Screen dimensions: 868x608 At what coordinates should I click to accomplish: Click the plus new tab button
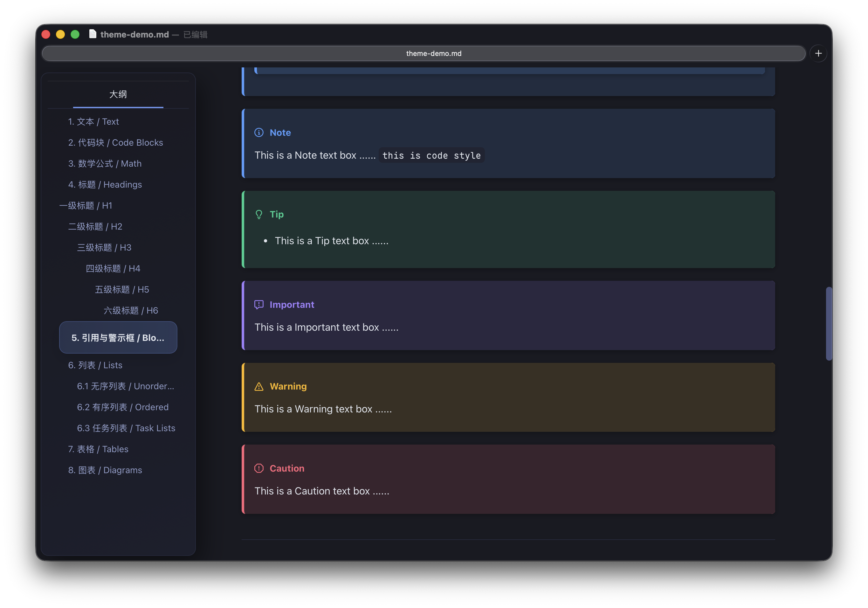click(818, 53)
